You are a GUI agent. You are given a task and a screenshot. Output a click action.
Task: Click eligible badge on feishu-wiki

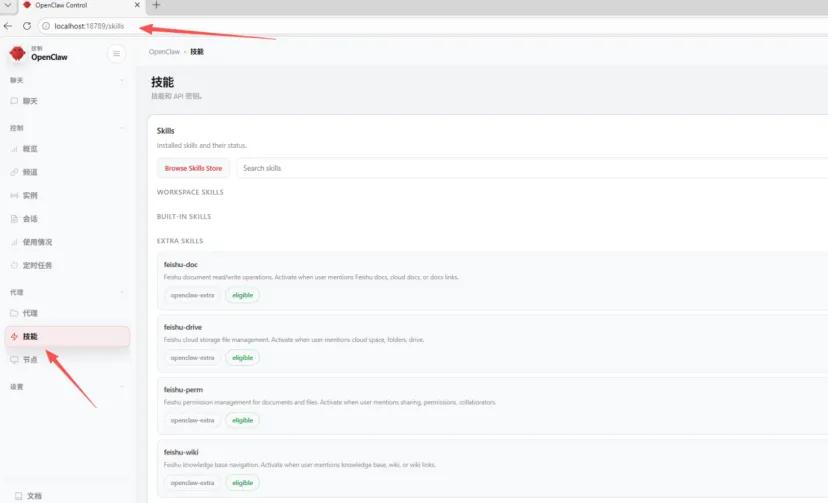click(x=242, y=483)
